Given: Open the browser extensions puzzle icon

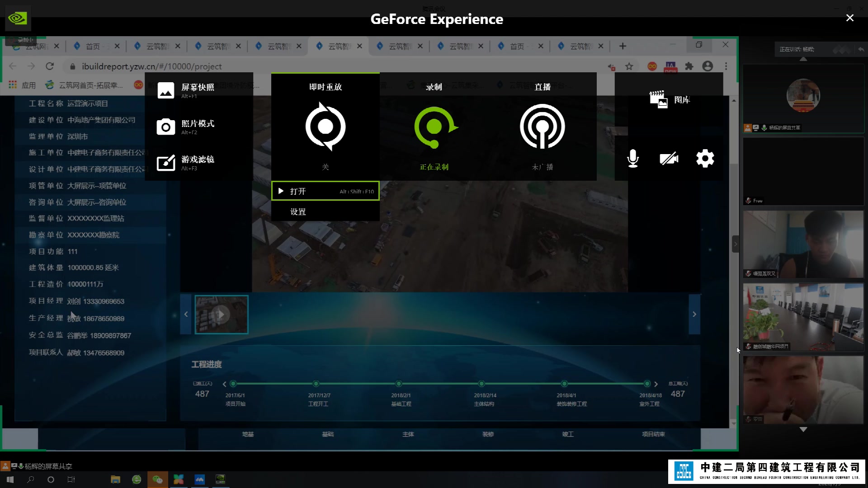Looking at the screenshot, I should tap(689, 66).
